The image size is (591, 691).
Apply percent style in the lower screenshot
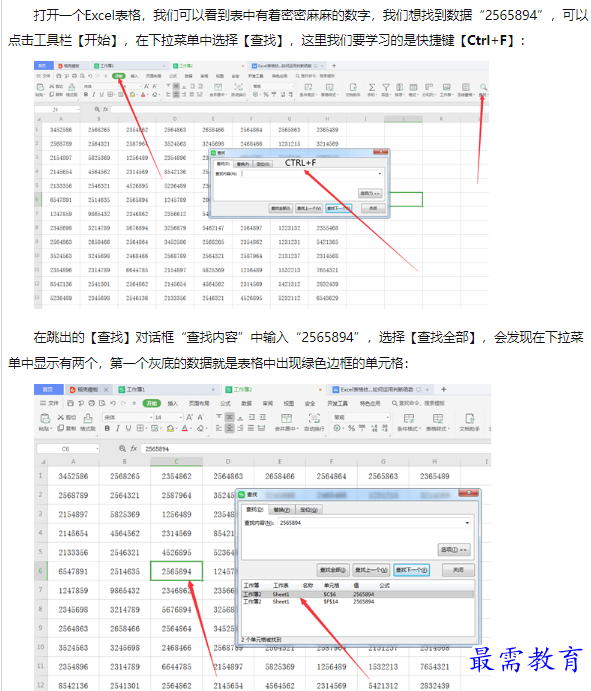[x=351, y=428]
